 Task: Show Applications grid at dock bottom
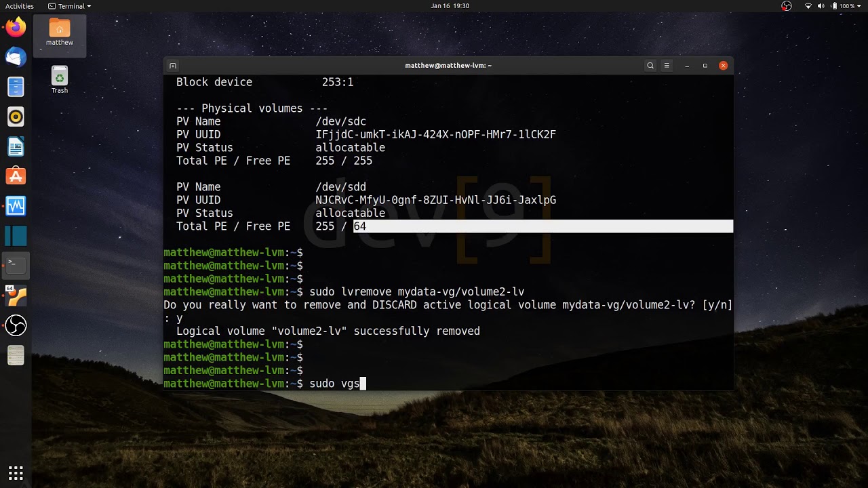coord(16,472)
